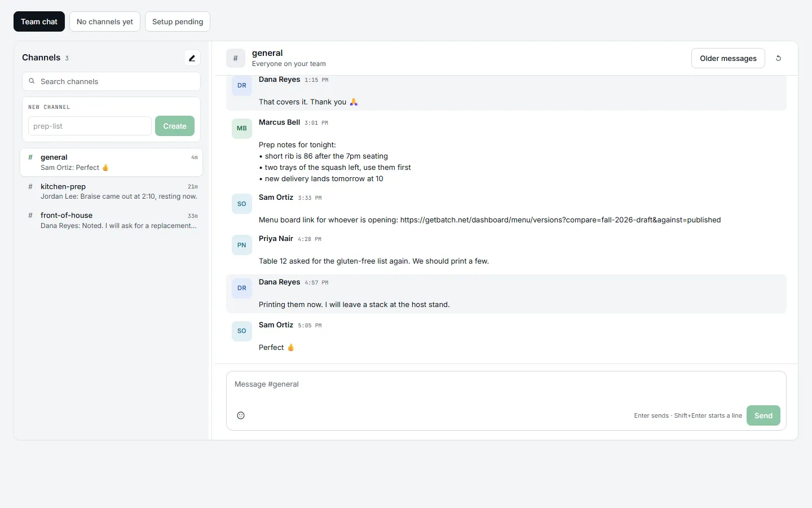This screenshot has height=508, width=812.
Task: Click the hash icon beside the general header
Action: click(x=236, y=58)
